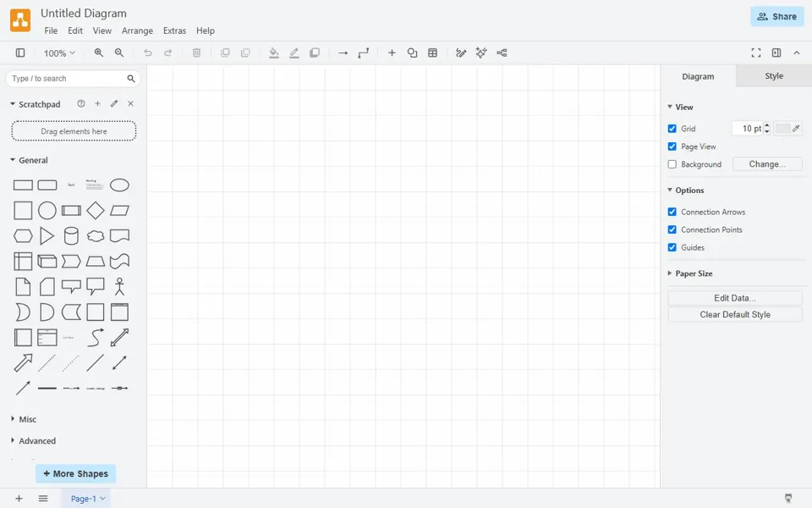Screen dimensions: 812x508
Task: Expand the Paper Size section
Action: tap(670, 273)
